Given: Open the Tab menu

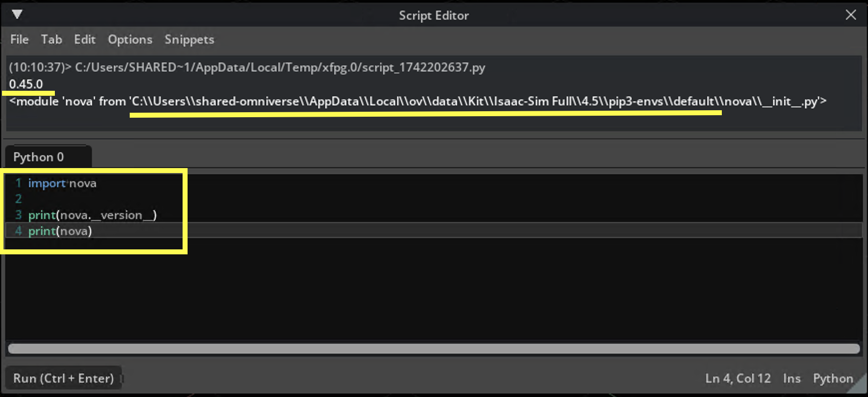Looking at the screenshot, I should click(x=51, y=39).
